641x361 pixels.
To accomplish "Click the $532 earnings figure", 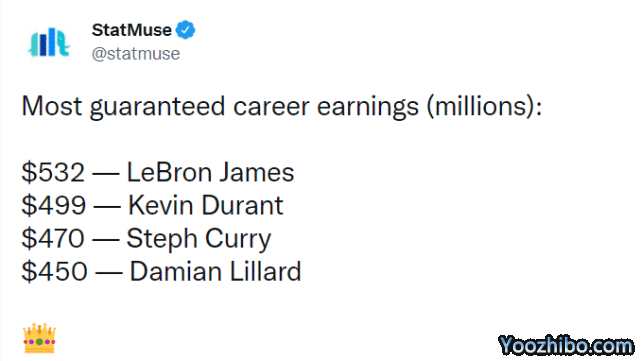I will (x=53, y=172).
